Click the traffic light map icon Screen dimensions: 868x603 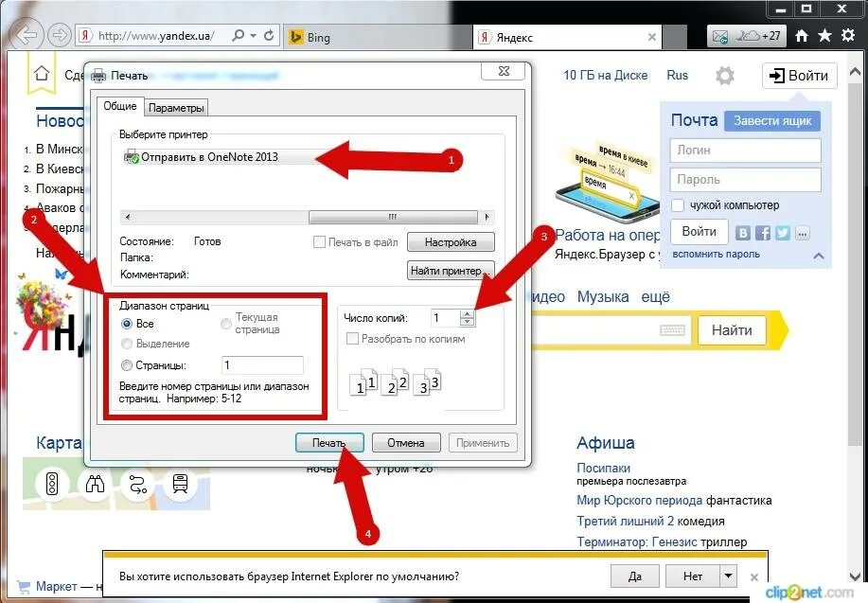pyautogui.click(x=52, y=484)
